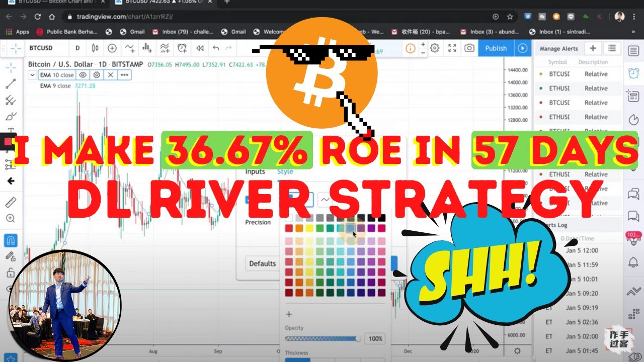Click the play icon next to Publish
The width and height of the screenshot is (644, 362).
(522, 48)
